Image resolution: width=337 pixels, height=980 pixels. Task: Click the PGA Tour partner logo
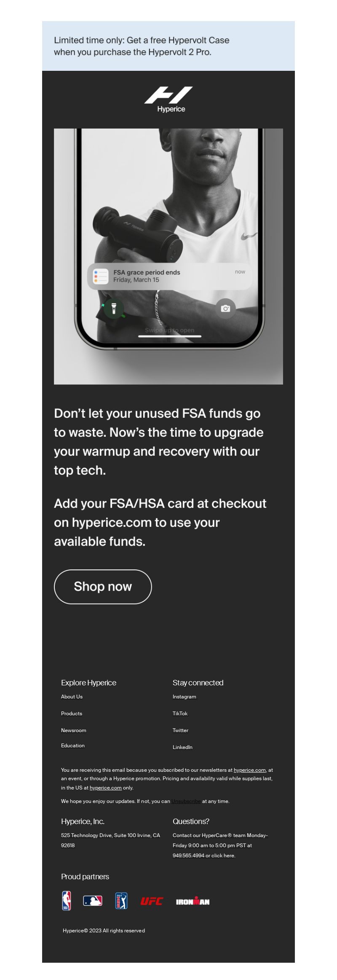click(x=121, y=901)
